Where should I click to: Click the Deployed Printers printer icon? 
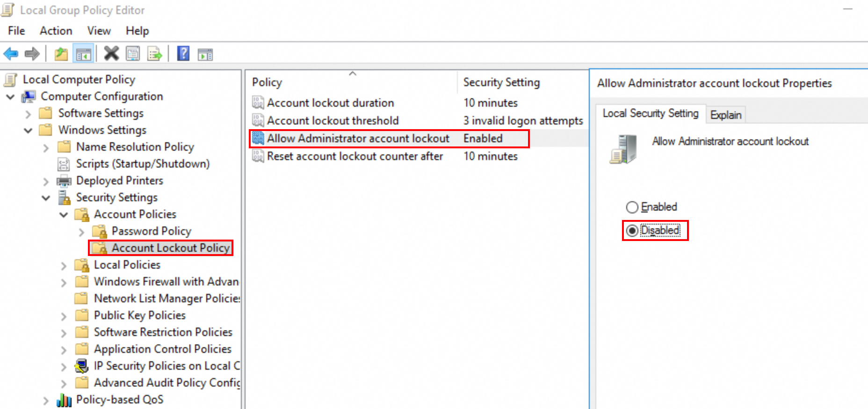point(64,181)
